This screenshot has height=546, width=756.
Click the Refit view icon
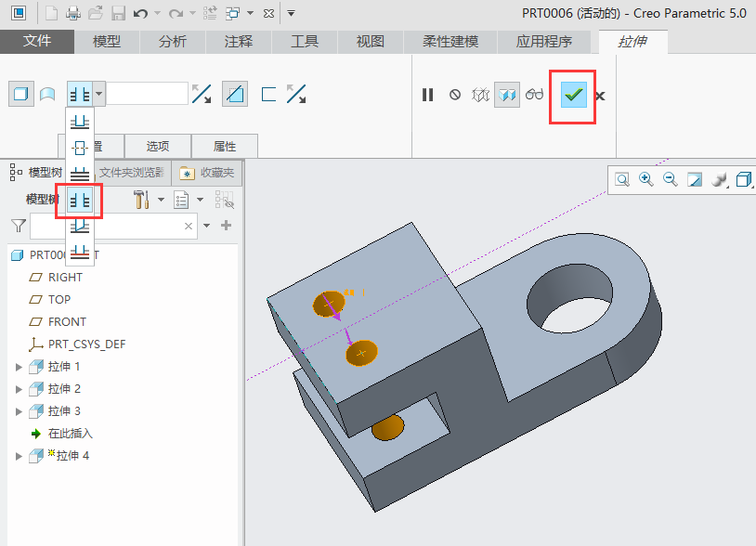(621, 179)
